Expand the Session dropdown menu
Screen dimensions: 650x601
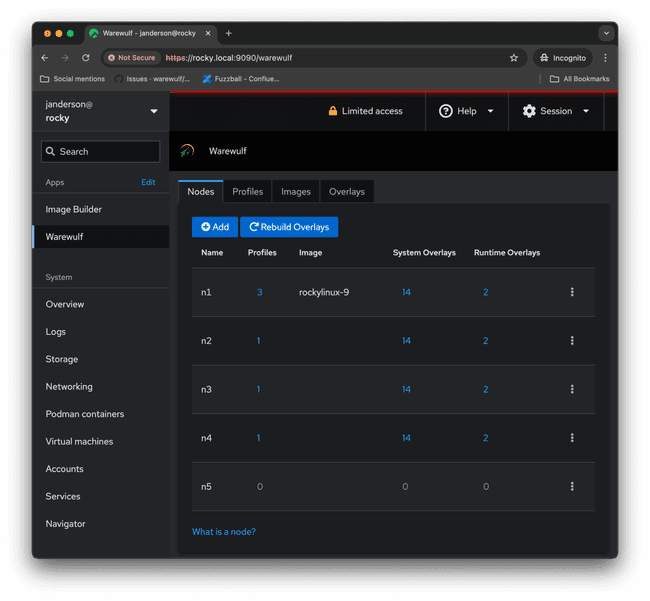point(555,111)
